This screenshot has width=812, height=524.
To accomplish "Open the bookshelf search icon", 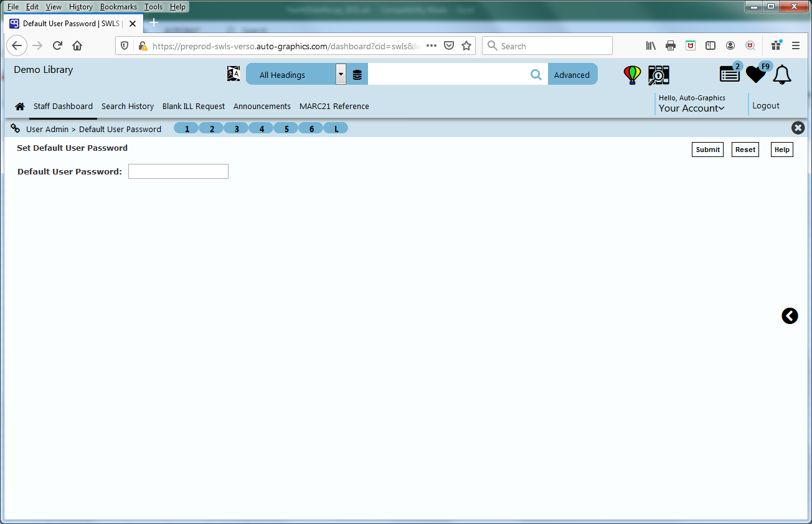I will 659,75.
